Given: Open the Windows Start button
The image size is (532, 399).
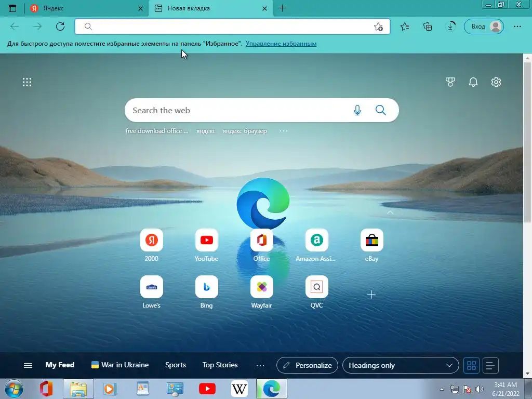Looking at the screenshot, I should pos(14,389).
